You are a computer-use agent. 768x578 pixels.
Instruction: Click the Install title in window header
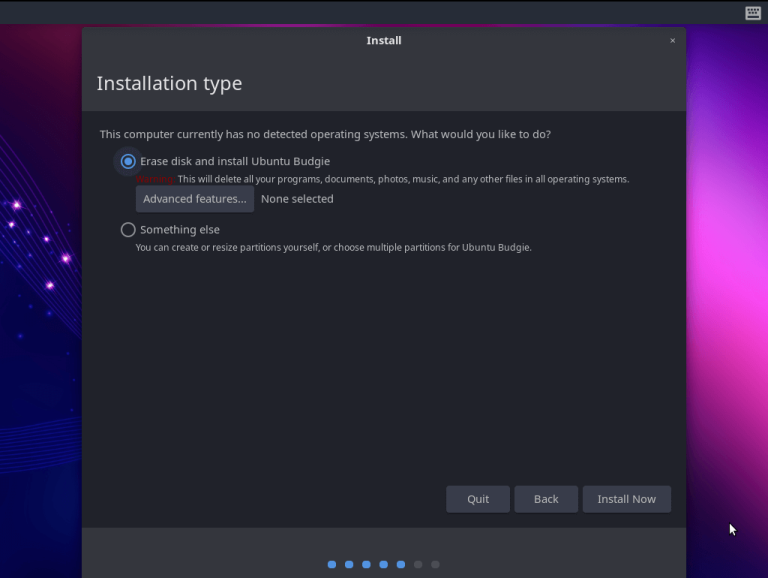(384, 41)
